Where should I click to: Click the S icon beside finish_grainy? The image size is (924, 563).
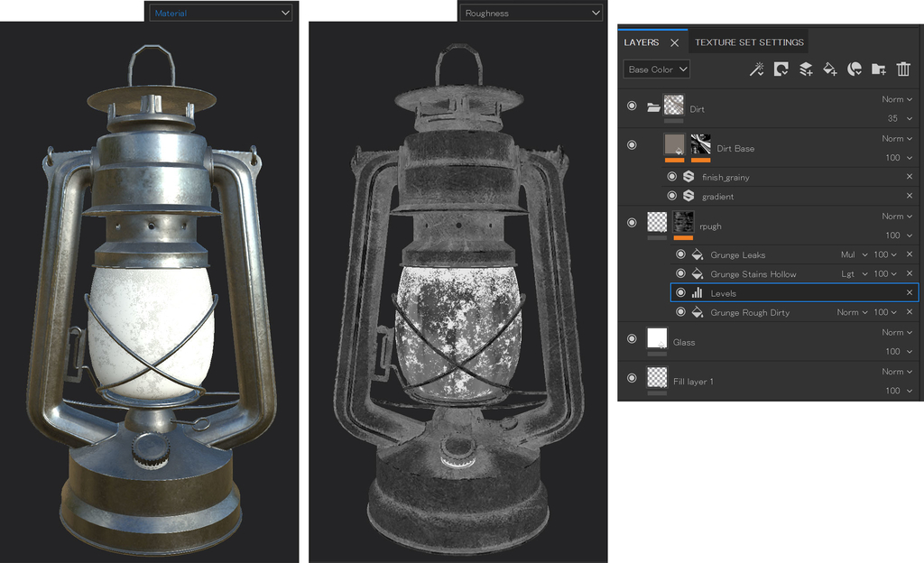(688, 176)
